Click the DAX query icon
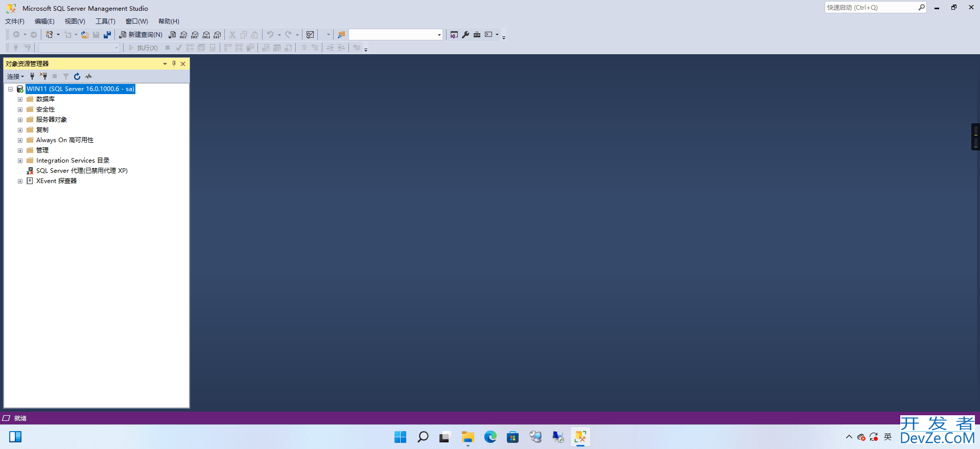Screen dimensions: 980x449 point(218,35)
